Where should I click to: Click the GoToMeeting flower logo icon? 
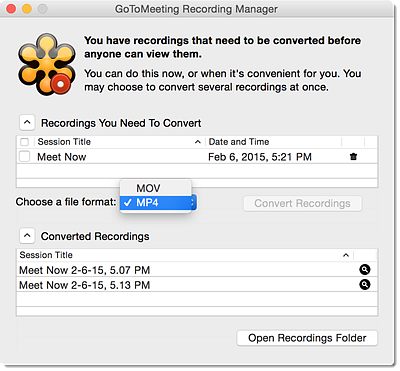pos(46,64)
